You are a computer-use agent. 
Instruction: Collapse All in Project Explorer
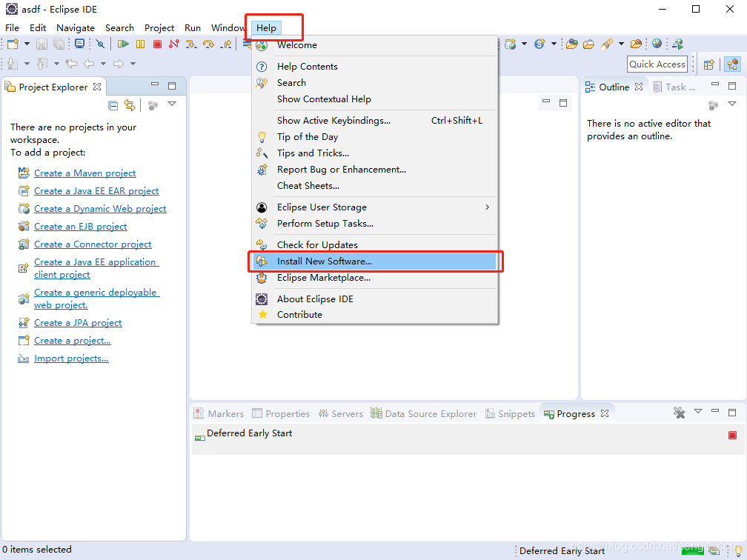[x=113, y=105]
